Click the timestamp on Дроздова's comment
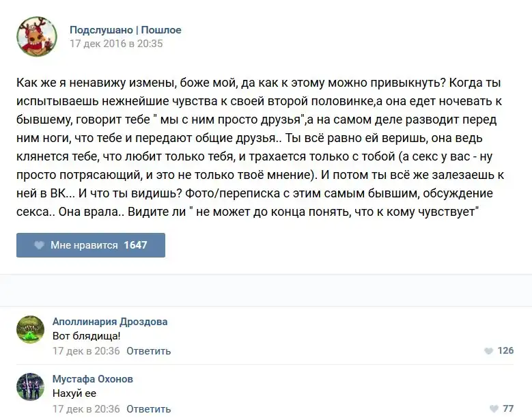This screenshot has width=532, height=418. tap(86, 351)
